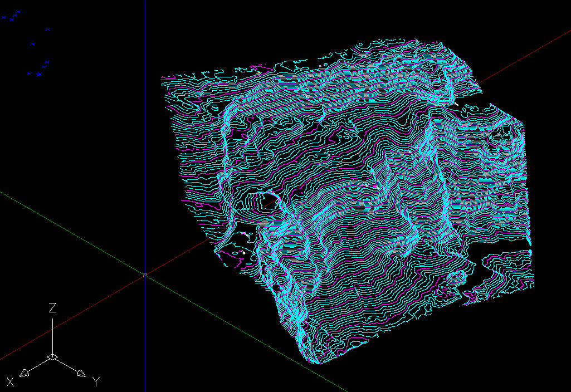This screenshot has width=571, height=392.
Task: Select the top-left corner of the contour map
Action: pyautogui.click(x=162, y=77)
